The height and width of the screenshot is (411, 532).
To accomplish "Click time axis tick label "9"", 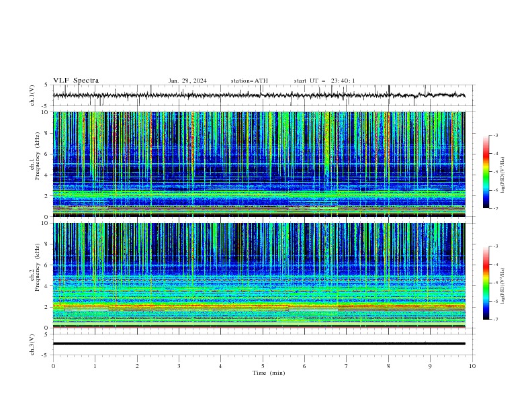I will (x=430, y=366).
